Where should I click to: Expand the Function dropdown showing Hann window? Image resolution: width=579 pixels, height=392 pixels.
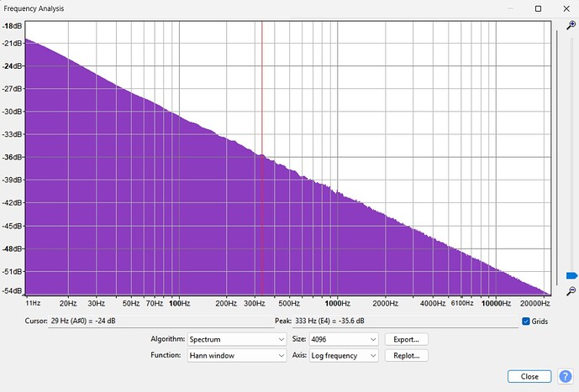coord(236,356)
